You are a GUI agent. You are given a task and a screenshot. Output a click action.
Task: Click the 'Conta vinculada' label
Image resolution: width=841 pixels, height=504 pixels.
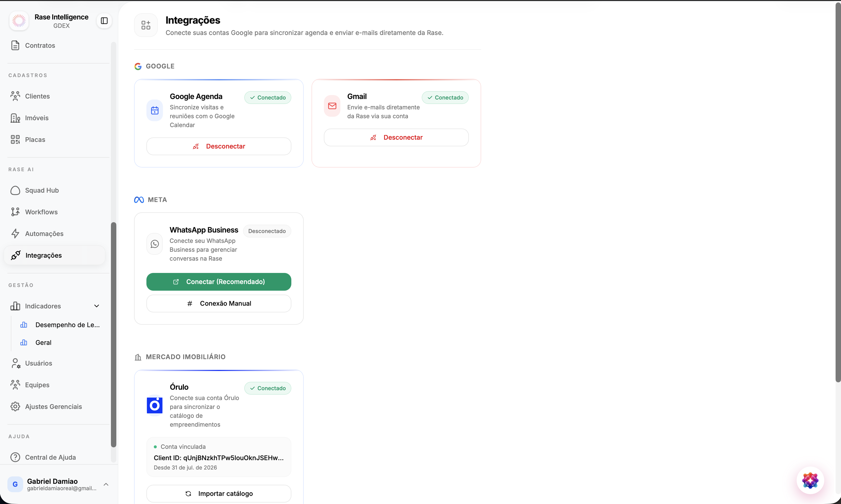[183, 447]
